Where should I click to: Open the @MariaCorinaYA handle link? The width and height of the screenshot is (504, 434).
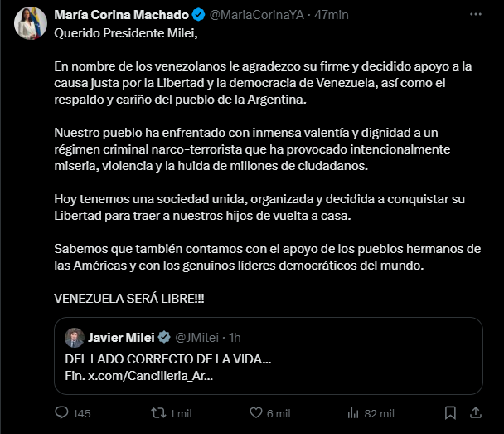[x=258, y=15]
